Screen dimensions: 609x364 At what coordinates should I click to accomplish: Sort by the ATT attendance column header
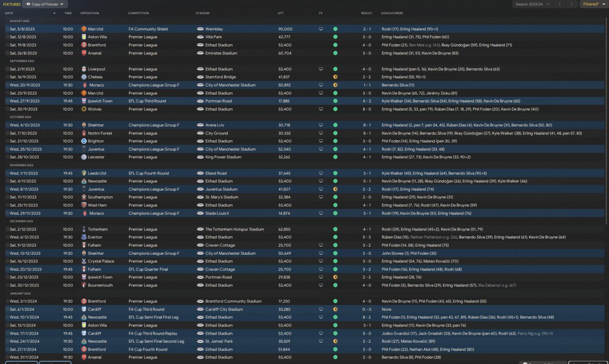tap(281, 13)
